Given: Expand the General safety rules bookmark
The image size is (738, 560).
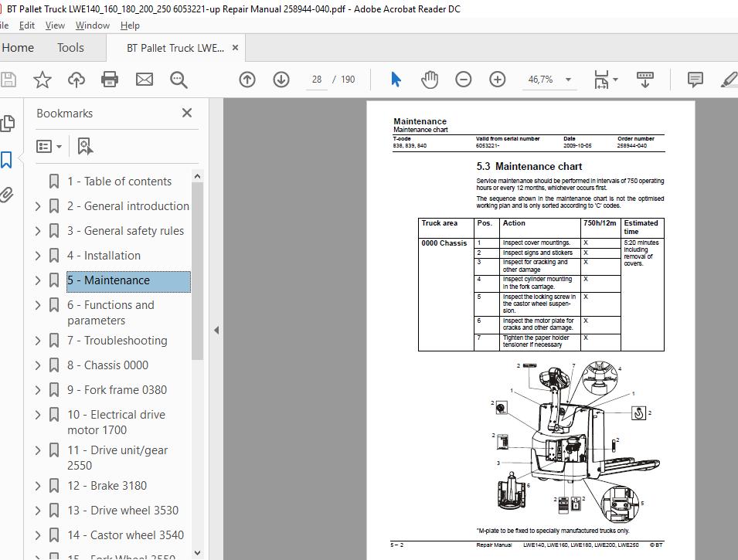Looking at the screenshot, I should click(x=38, y=231).
